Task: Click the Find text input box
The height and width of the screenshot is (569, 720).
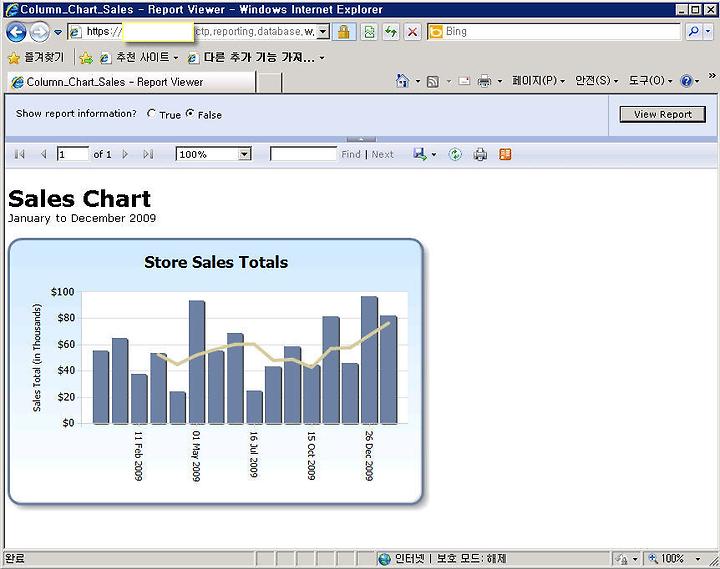Action: 304,154
